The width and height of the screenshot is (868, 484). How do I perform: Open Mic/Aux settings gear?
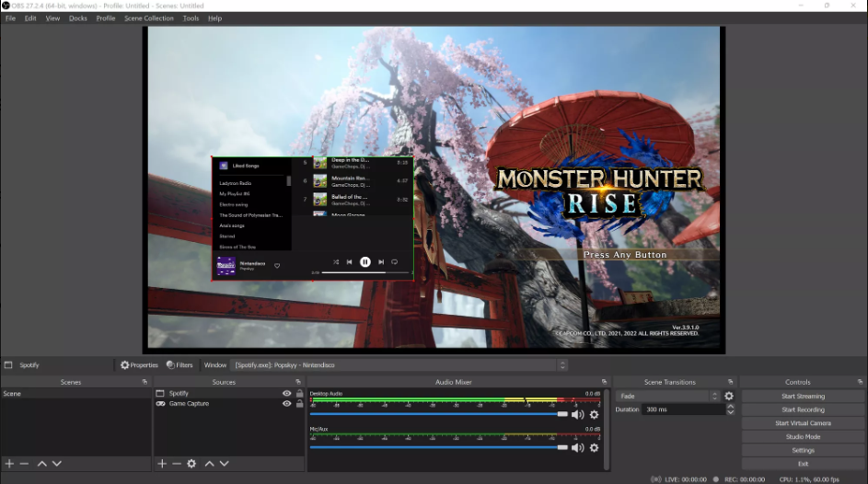pyautogui.click(x=594, y=447)
